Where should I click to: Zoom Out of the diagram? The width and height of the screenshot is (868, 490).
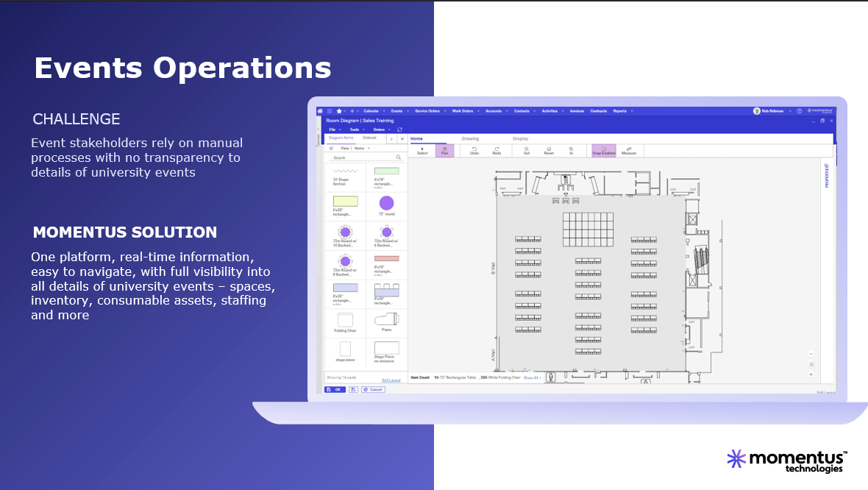pos(527,151)
